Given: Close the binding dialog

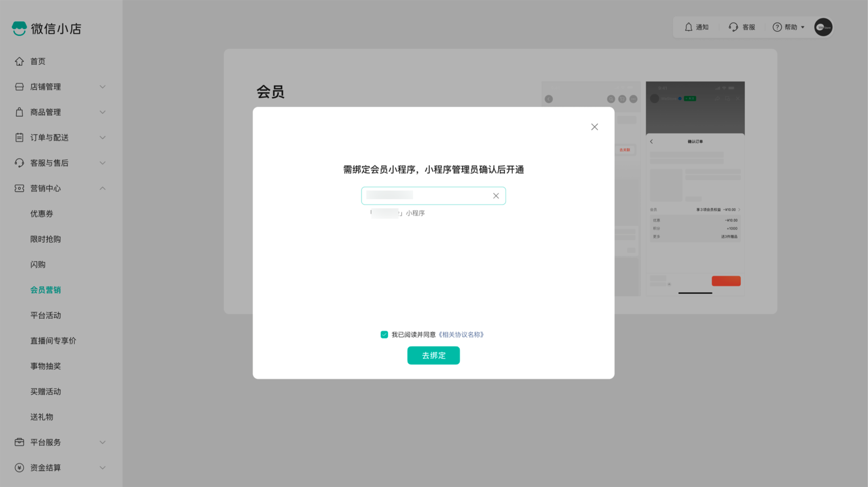Looking at the screenshot, I should (594, 127).
